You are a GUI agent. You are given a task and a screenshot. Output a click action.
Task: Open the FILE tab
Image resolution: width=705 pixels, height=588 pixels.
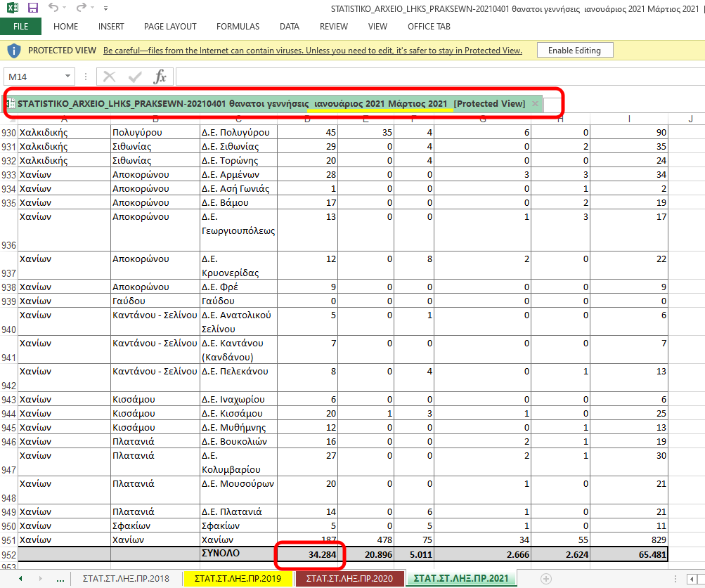[20, 27]
